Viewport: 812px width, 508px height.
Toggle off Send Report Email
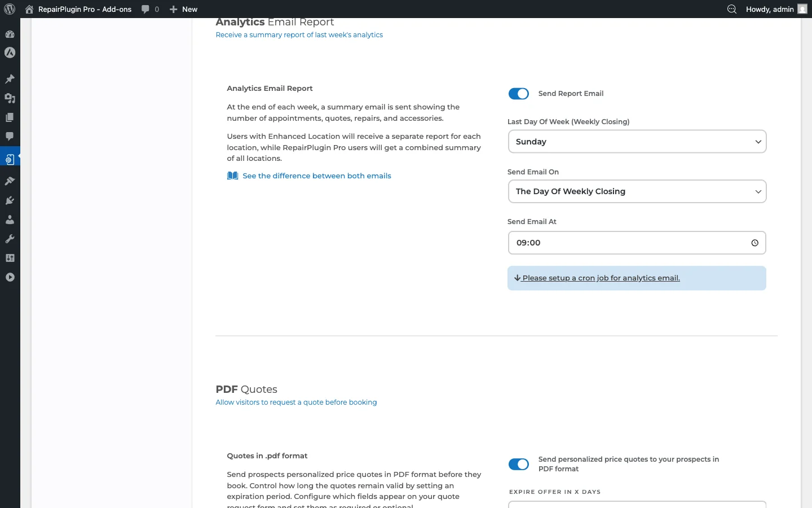[x=518, y=94]
